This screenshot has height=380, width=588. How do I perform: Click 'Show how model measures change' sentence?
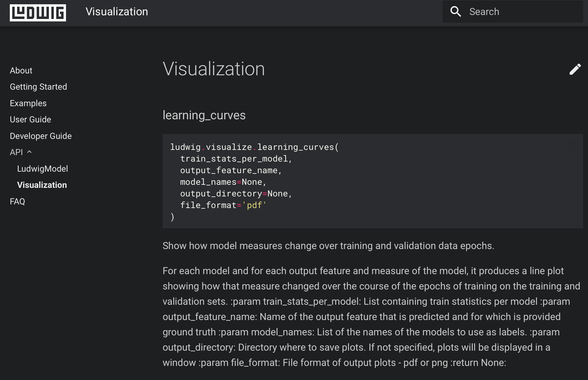[328, 246]
